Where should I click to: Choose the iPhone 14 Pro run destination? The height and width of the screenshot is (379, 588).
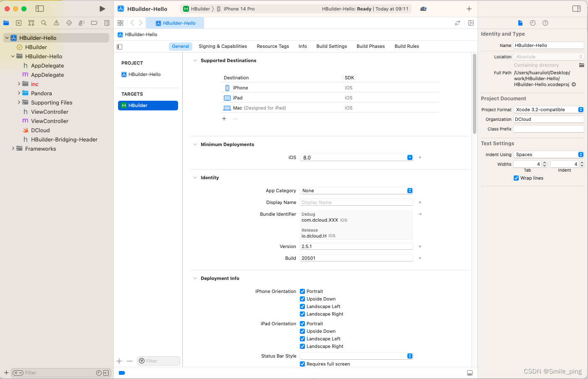point(236,9)
